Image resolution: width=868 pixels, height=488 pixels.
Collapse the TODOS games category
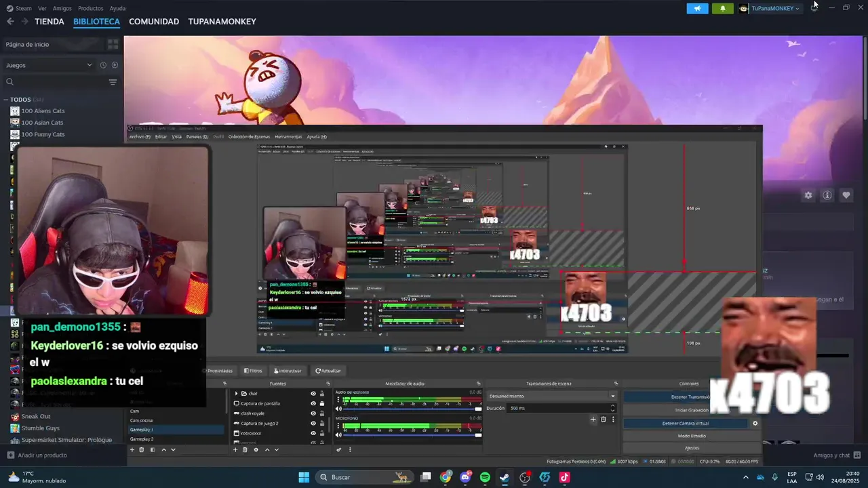point(6,100)
